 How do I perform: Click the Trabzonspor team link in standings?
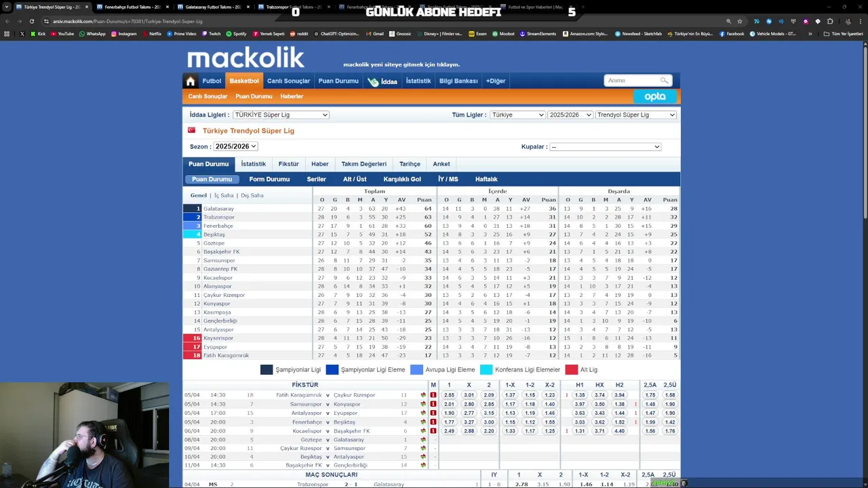pos(219,218)
